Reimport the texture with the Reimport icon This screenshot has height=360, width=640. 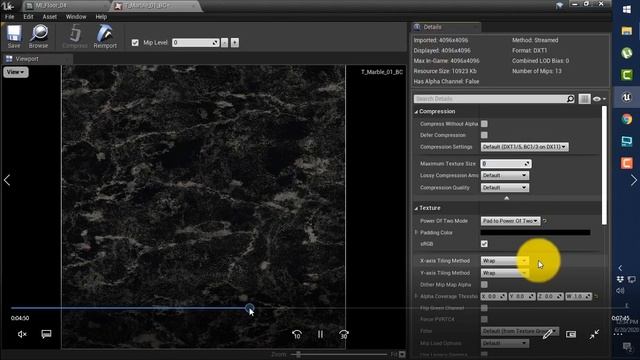point(105,37)
